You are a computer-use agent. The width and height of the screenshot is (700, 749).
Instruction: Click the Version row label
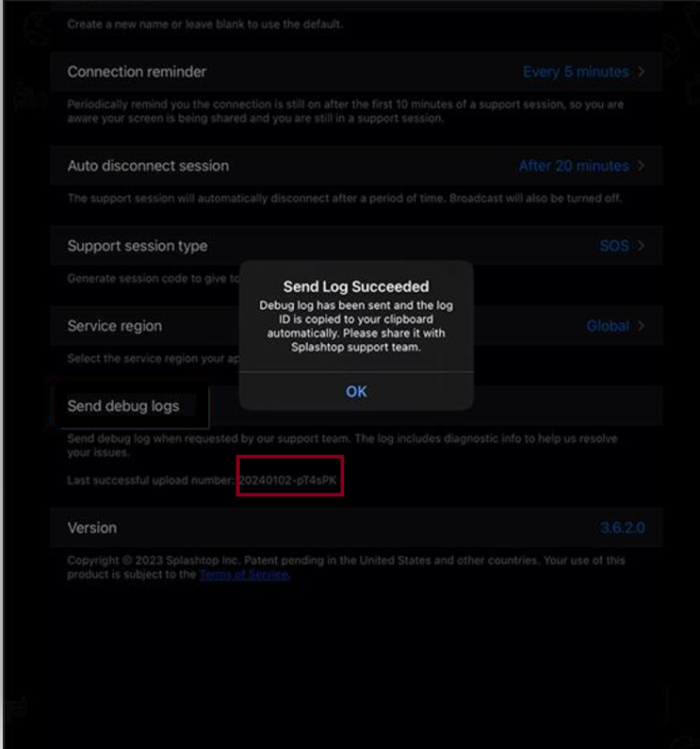point(91,528)
